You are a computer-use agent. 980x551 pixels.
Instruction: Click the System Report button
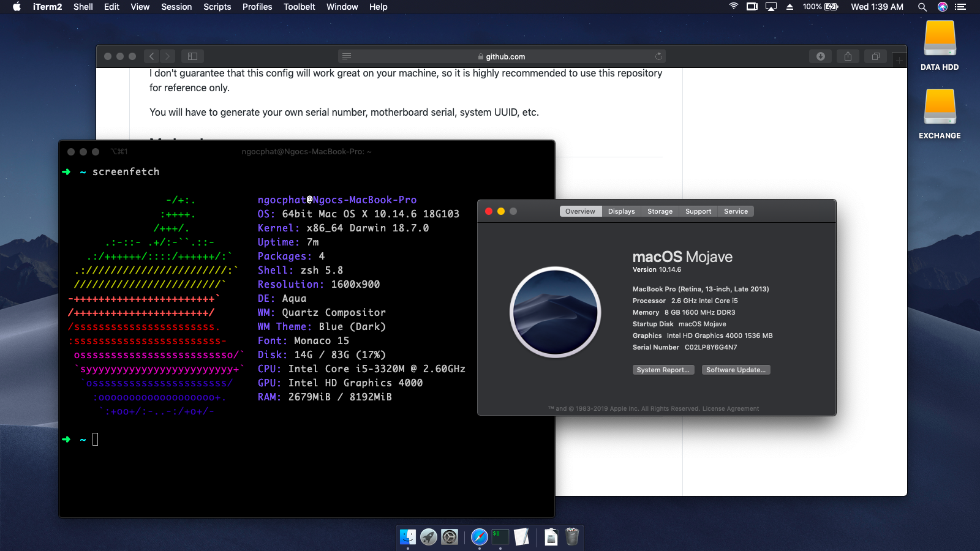click(x=663, y=369)
